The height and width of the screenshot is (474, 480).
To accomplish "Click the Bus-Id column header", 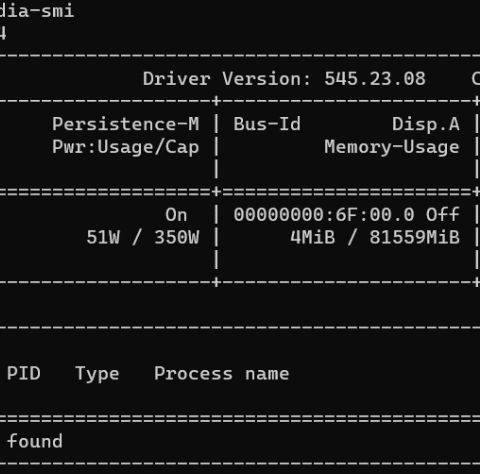I will point(267,124).
